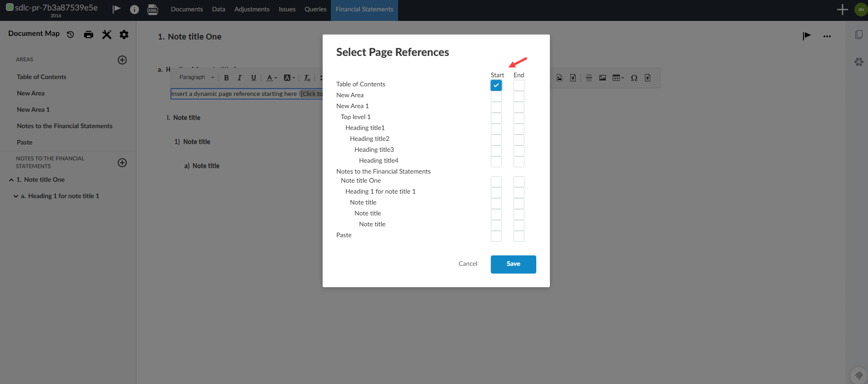
Task: Click the omega special character icon
Action: click(634, 78)
